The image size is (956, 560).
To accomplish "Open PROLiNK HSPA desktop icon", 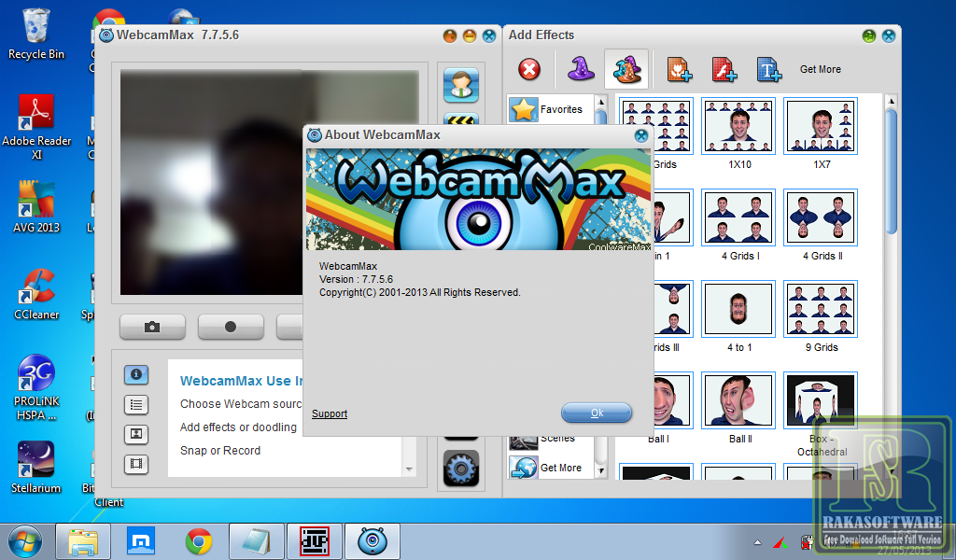I will 36,387.
